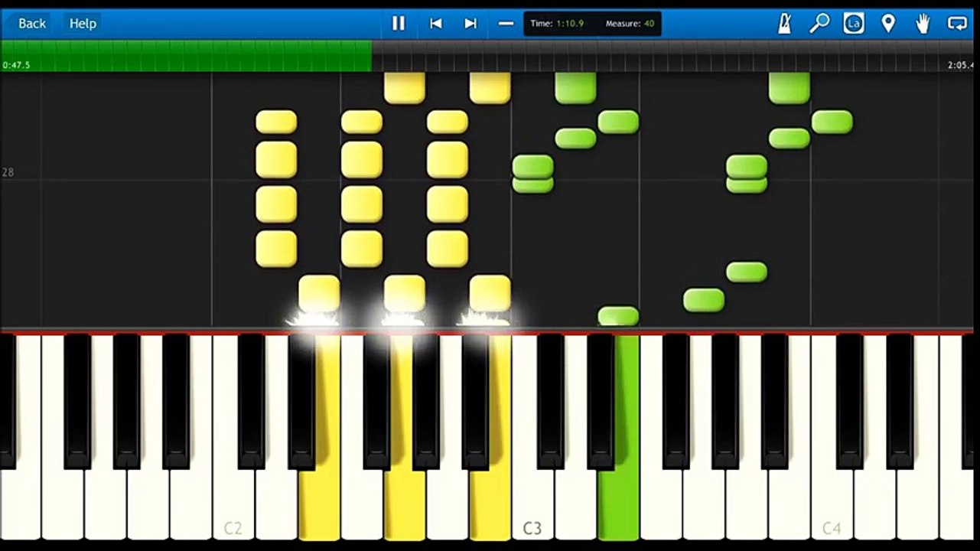Pause the song playback
The height and width of the screenshot is (551, 980).
[x=399, y=24]
